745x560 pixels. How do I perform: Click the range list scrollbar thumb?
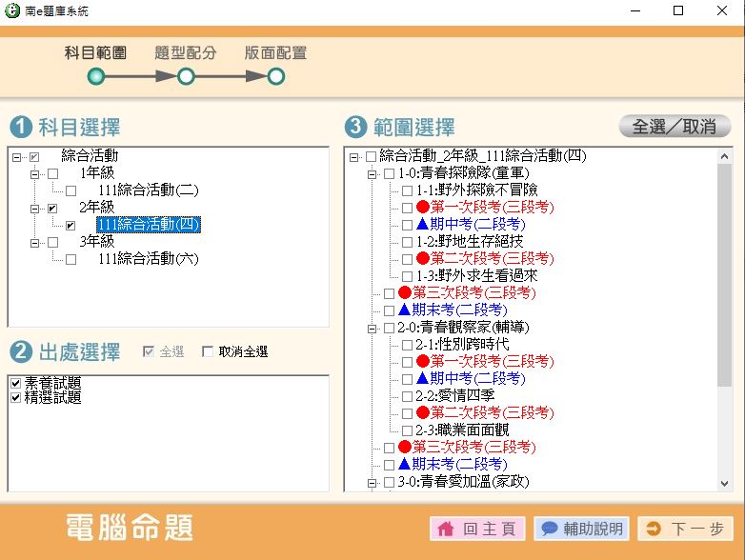pos(724,275)
